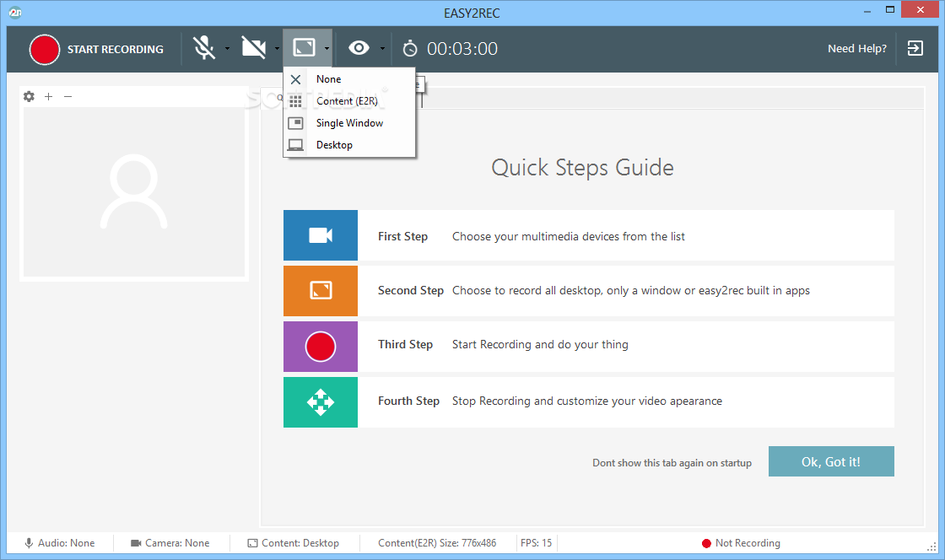Click the red dot beside Not Recording
This screenshot has width=945, height=560.
[x=706, y=544]
